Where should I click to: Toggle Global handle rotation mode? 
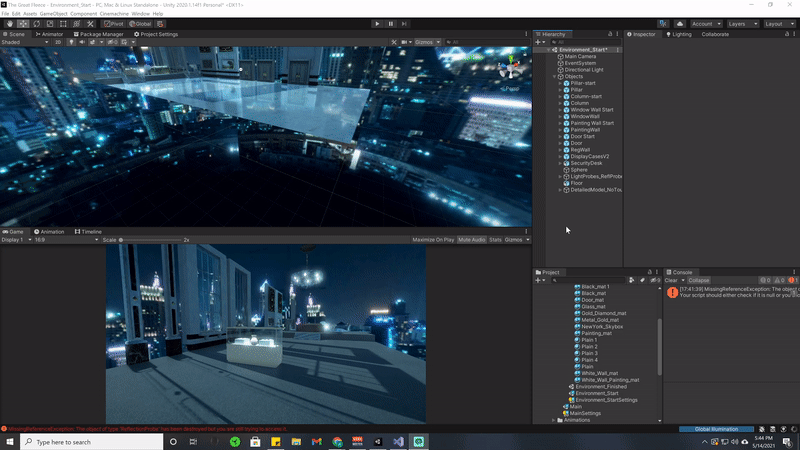141,23
